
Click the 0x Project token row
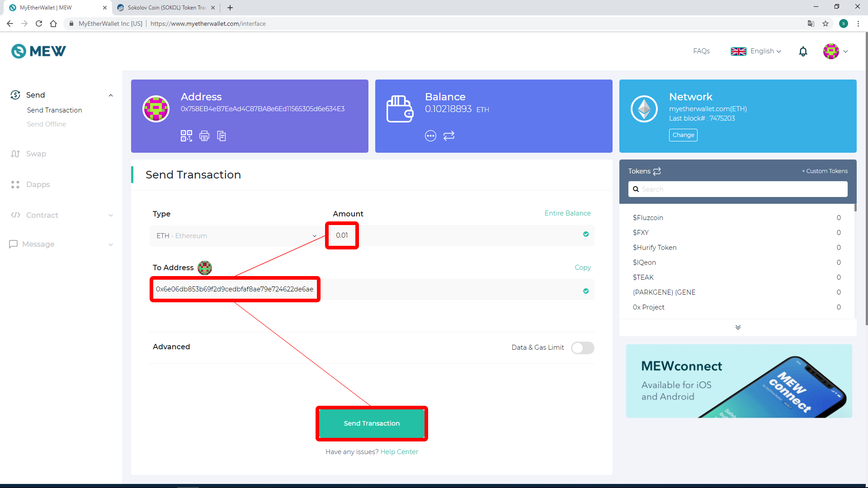(x=737, y=307)
